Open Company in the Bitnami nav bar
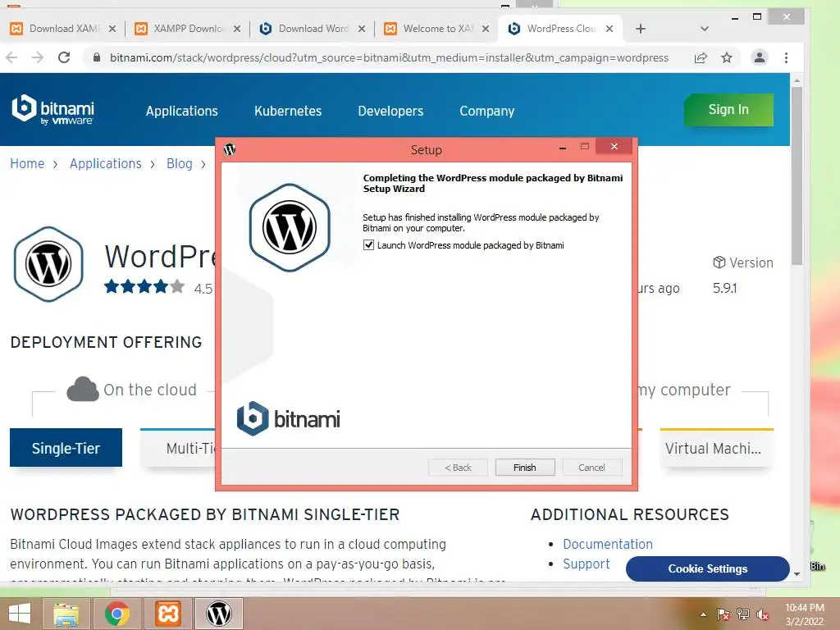Viewport: 840px width, 630px height. 487,111
